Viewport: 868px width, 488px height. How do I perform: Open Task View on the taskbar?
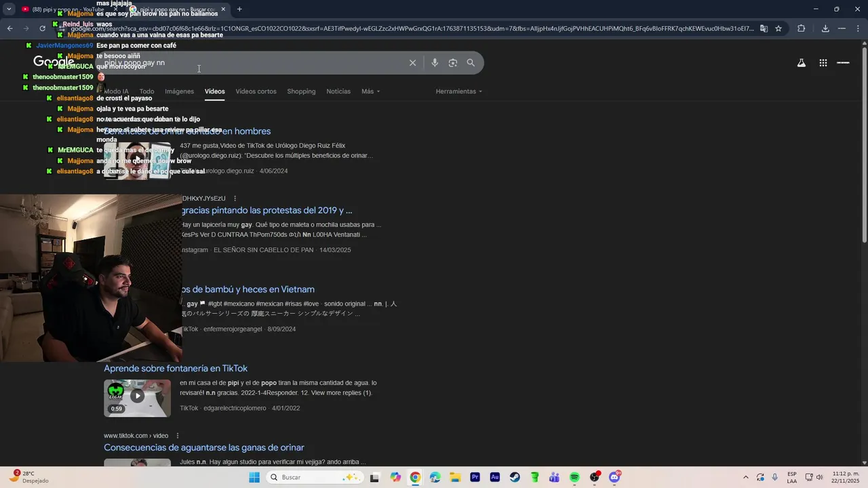point(374,477)
